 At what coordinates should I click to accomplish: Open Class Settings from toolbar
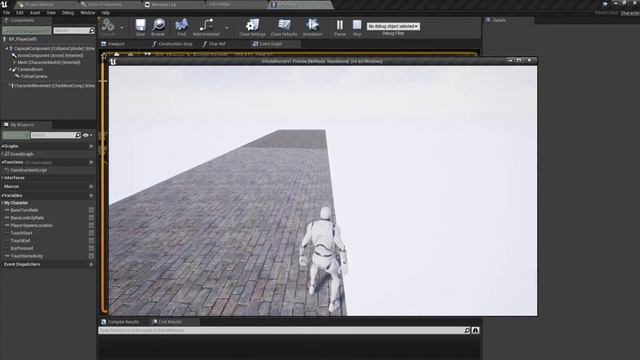click(252, 27)
